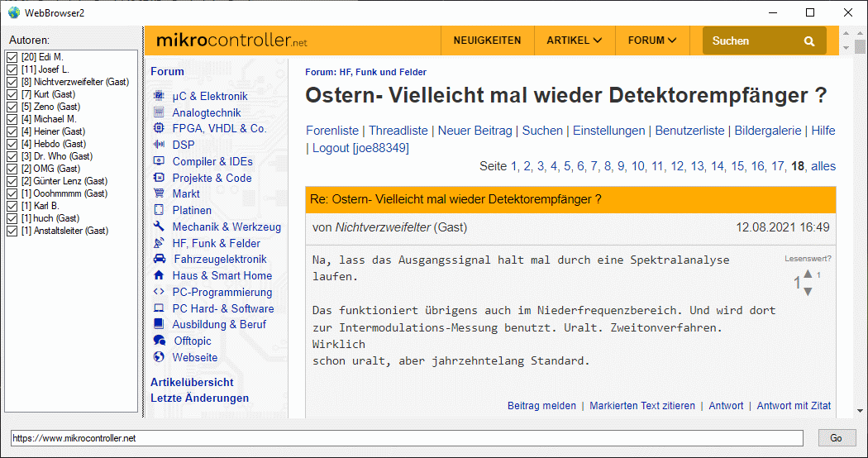Click the mikrocontroller.net logo
868x458 pixels.
pos(231,41)
